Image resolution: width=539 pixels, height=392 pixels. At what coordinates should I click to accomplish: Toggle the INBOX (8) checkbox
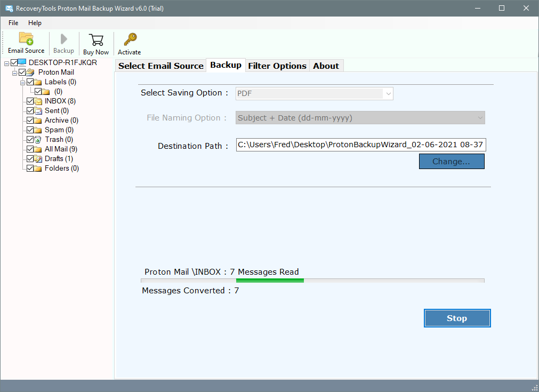(30, 101)
